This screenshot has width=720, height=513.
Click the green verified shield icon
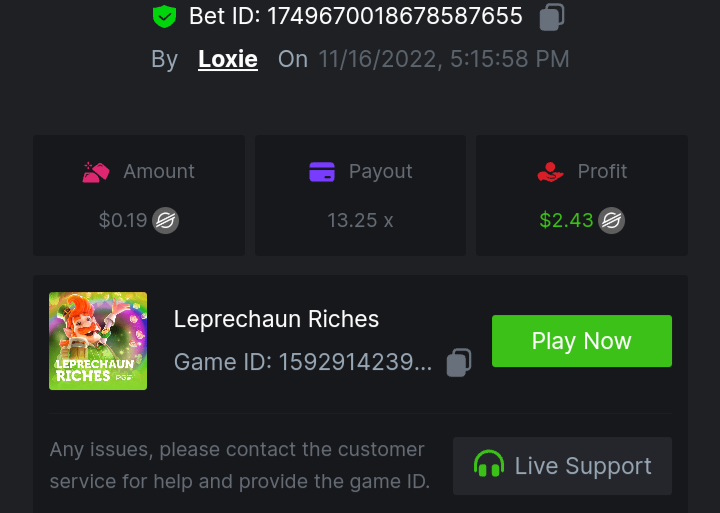click(164, 16)
